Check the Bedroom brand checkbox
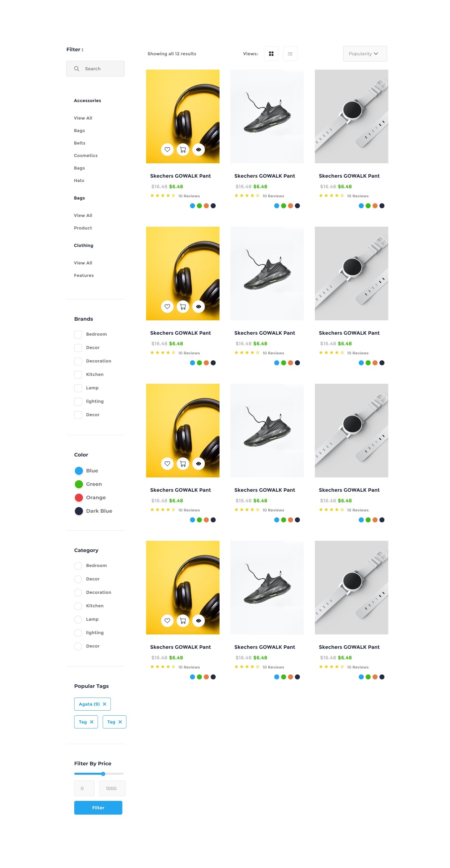 point(78,334)
